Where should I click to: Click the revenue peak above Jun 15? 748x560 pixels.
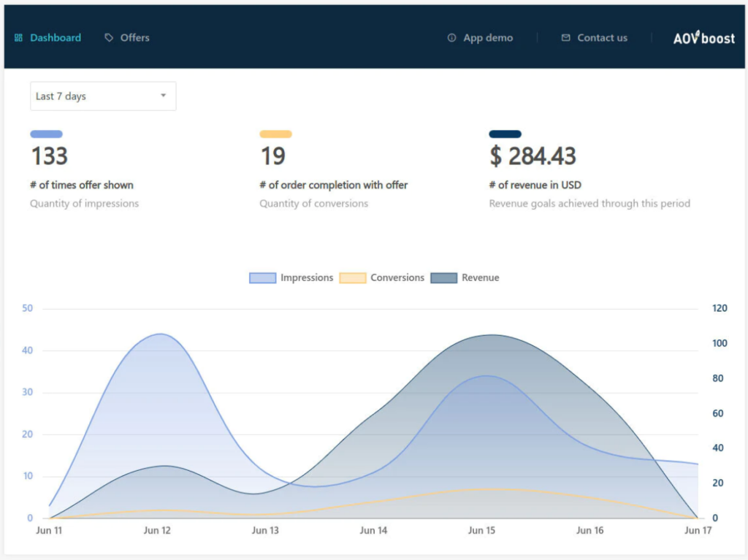(493, 335)
